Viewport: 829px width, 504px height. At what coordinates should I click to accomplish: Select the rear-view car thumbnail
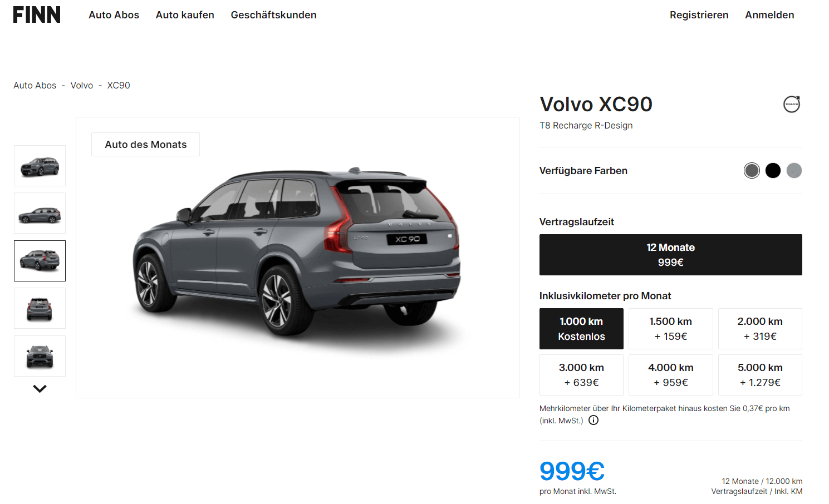tap(40, 308)
